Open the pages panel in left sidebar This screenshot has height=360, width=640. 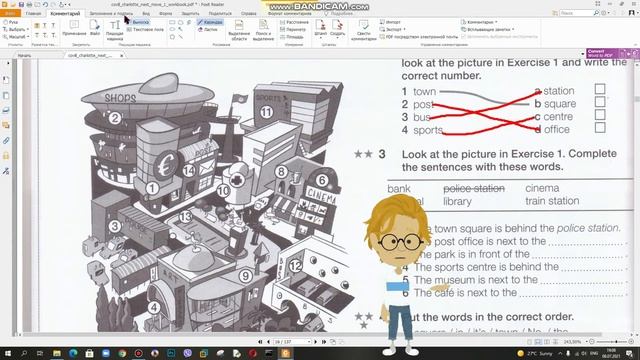(6, 96)
